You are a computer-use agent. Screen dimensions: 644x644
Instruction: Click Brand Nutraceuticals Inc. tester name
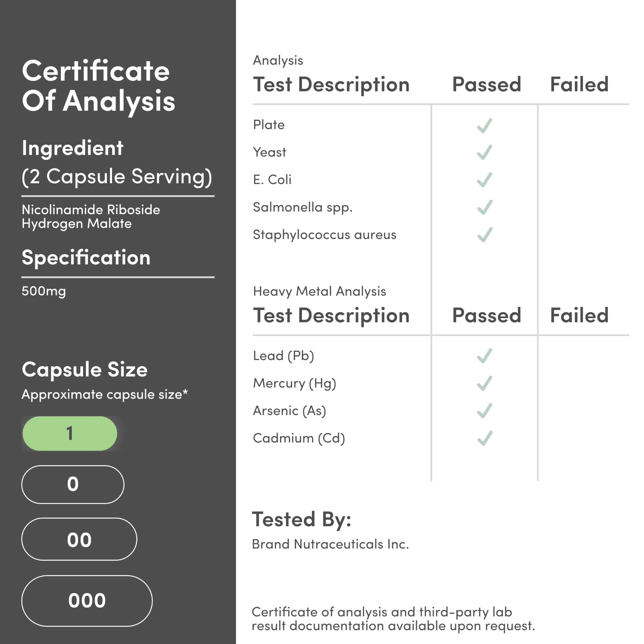[x=330, y=544]
